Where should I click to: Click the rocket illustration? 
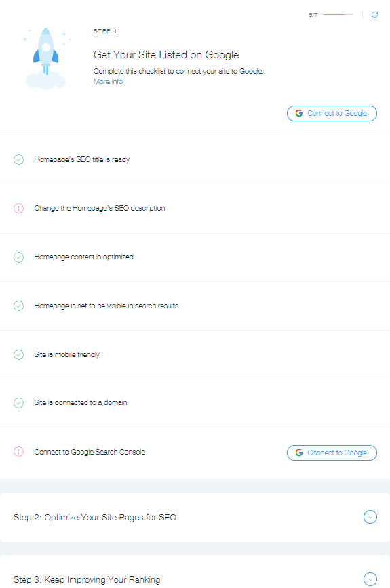pyautogui.click(x=46, y=58)
